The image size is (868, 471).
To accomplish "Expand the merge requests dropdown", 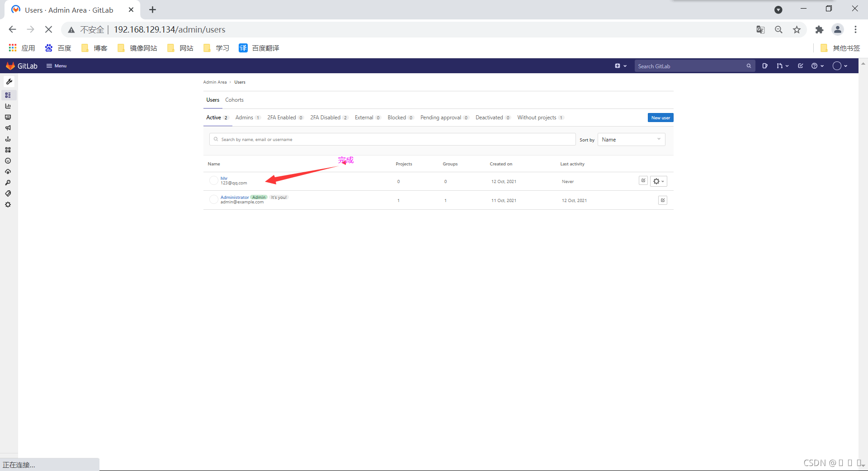I will click(x=783, y=66).
